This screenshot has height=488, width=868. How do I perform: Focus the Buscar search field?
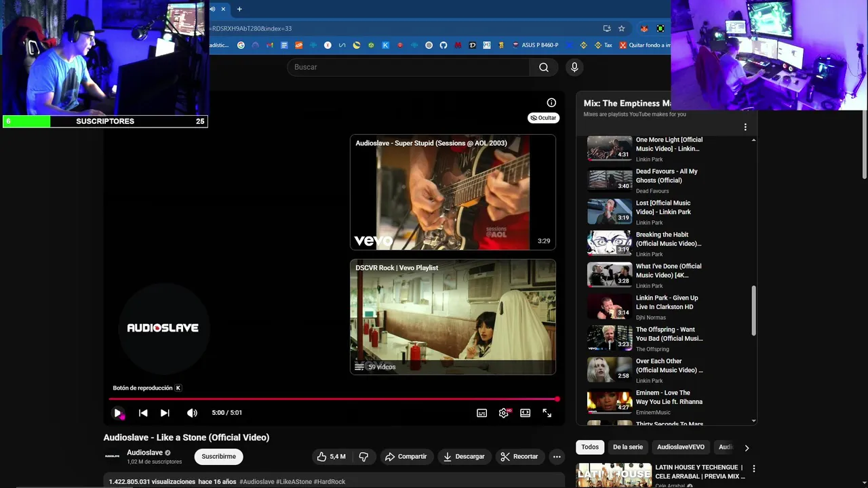(x=408, y=67)
